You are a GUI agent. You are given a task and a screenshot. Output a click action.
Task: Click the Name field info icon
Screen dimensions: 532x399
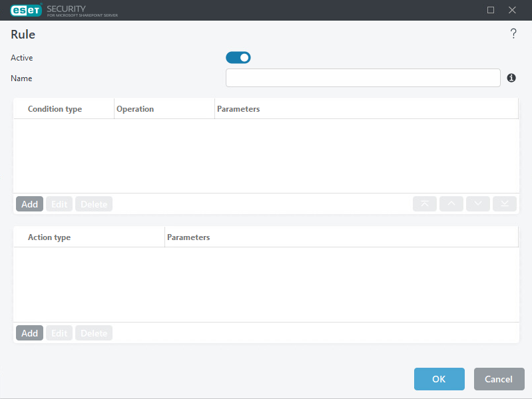511,78
